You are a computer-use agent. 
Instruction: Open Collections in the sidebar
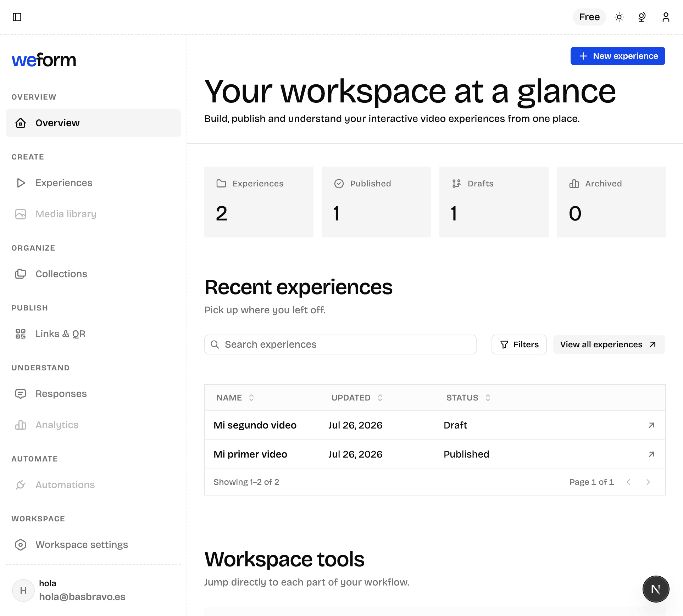coord(93,274)
